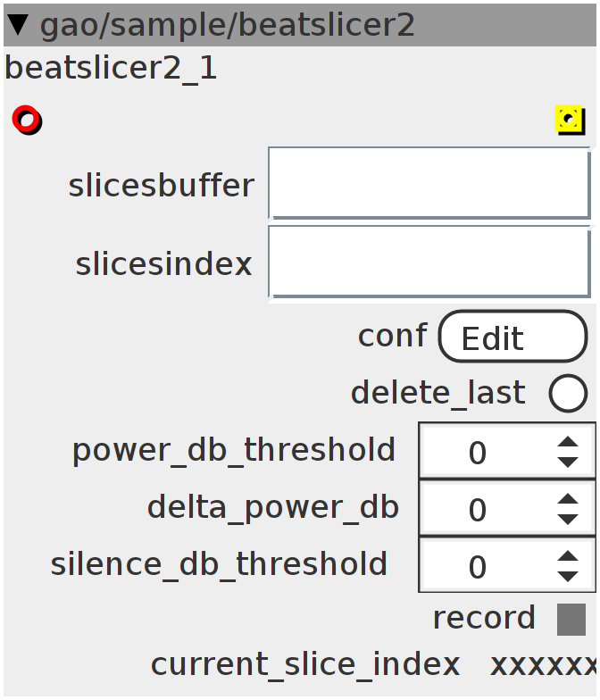Decrease power_db_threshold with down arrow
600x700 pixels.
[568, 462]
